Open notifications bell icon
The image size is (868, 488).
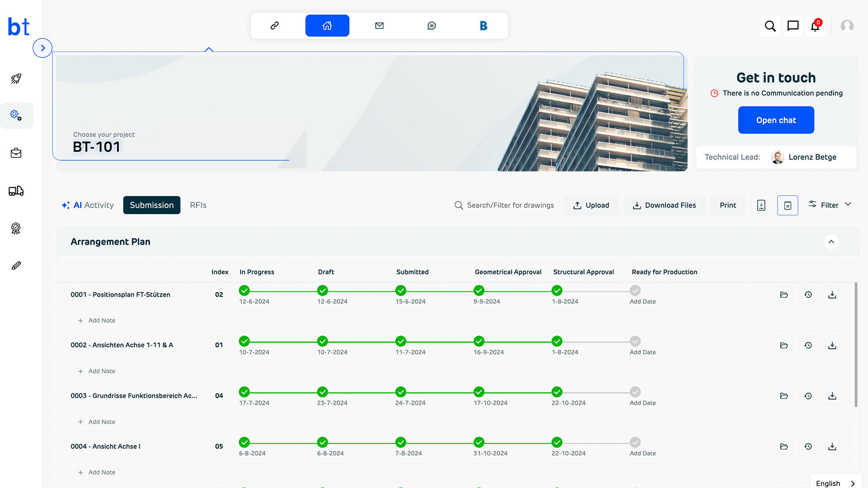coord(816,26)
